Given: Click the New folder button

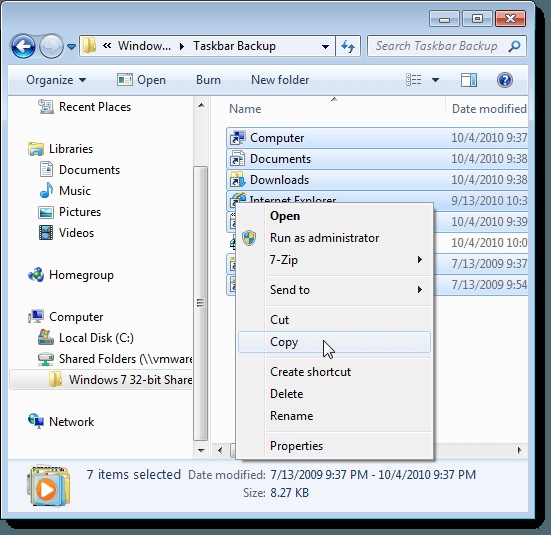Looking at the screenshot, I should point(280,80).
